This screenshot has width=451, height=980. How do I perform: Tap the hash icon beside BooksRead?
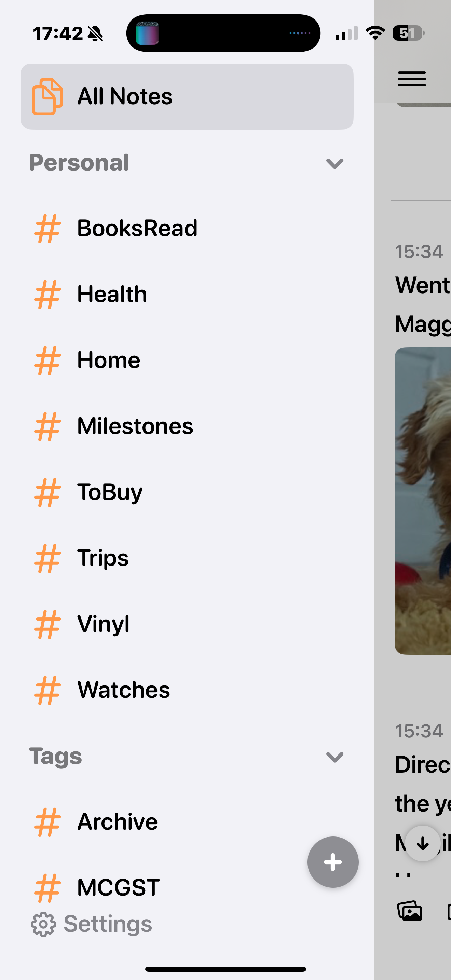point(47,229)
